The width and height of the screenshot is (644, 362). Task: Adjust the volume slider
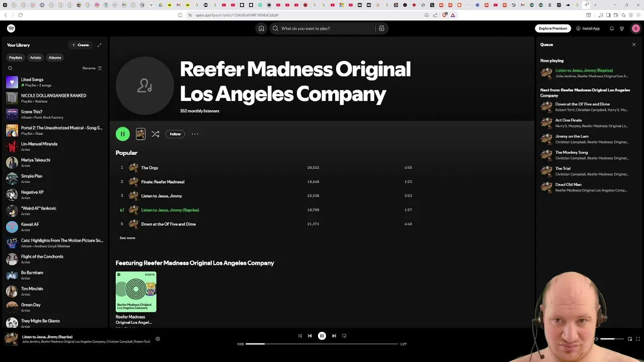(613, 339)
